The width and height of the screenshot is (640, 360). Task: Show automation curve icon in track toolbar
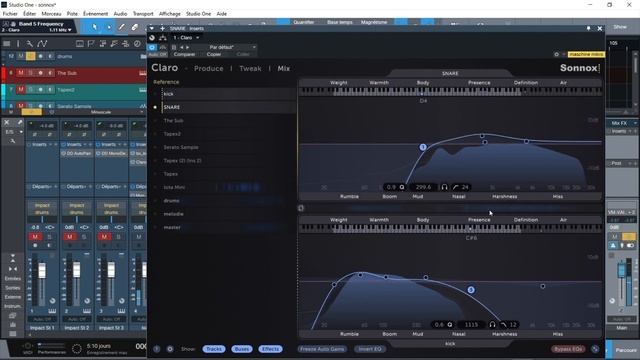coord(42,44)
